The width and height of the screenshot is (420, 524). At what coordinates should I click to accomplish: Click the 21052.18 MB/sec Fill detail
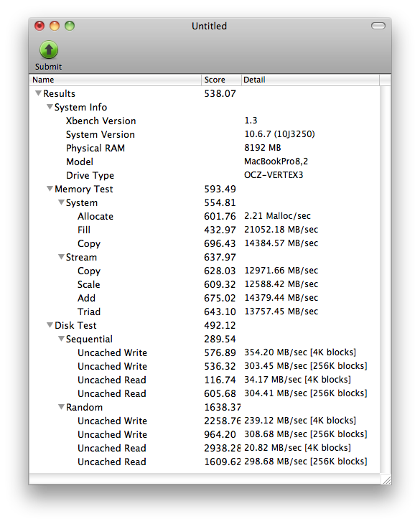pyautogui.click(x=281, y=230)
